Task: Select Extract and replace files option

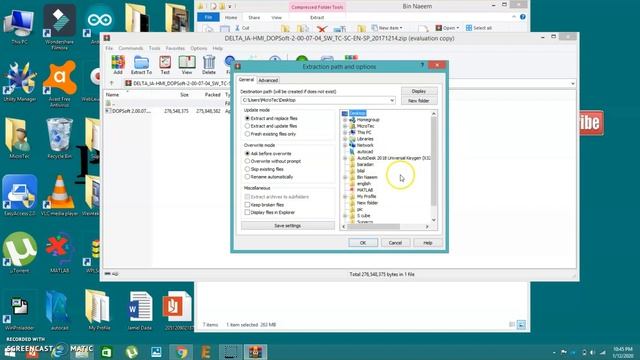Action: pos(271,118)
